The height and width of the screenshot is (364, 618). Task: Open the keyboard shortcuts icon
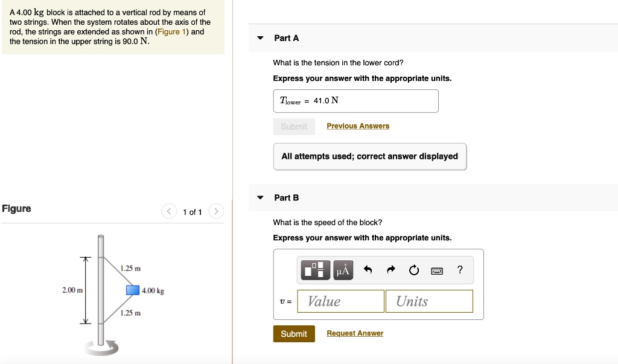(437, 270)
